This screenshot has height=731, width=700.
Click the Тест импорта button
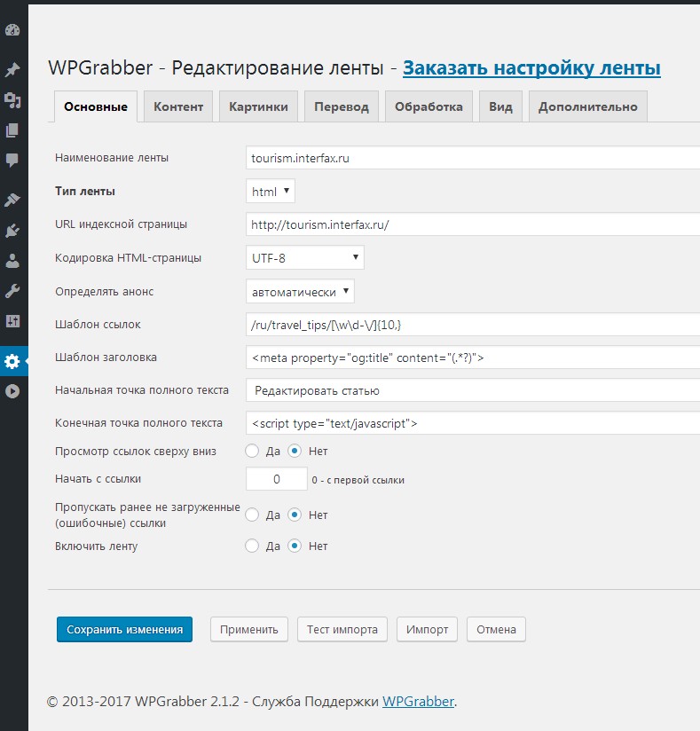(x=342, y=629)
